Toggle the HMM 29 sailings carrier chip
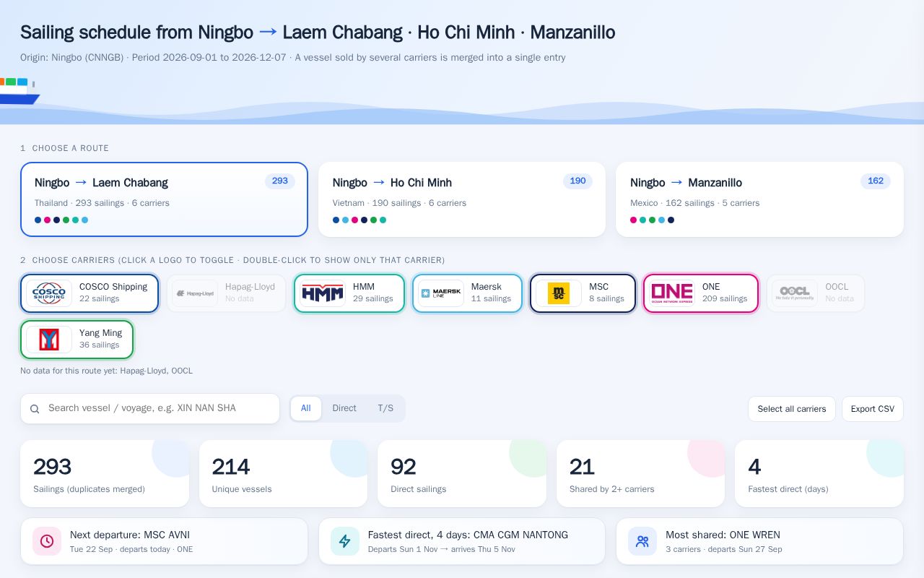The image size is (924, 578). point(349,293)
